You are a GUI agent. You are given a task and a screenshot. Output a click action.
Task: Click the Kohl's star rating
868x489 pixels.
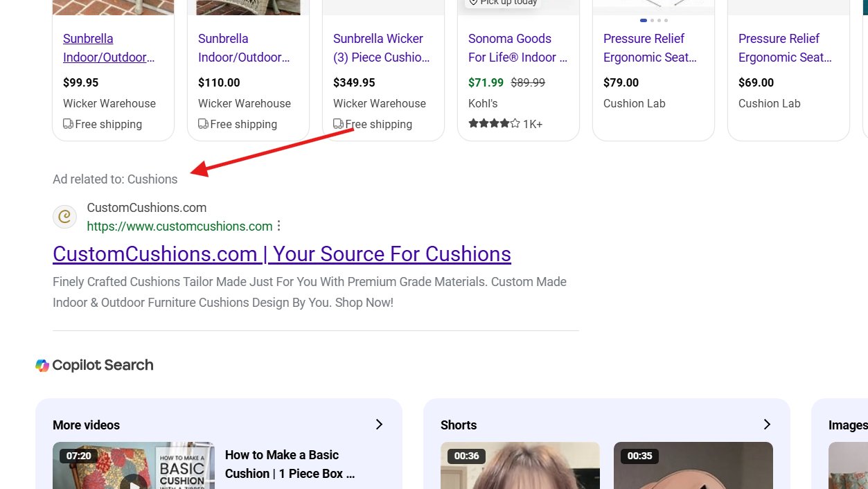click(494, 124)
